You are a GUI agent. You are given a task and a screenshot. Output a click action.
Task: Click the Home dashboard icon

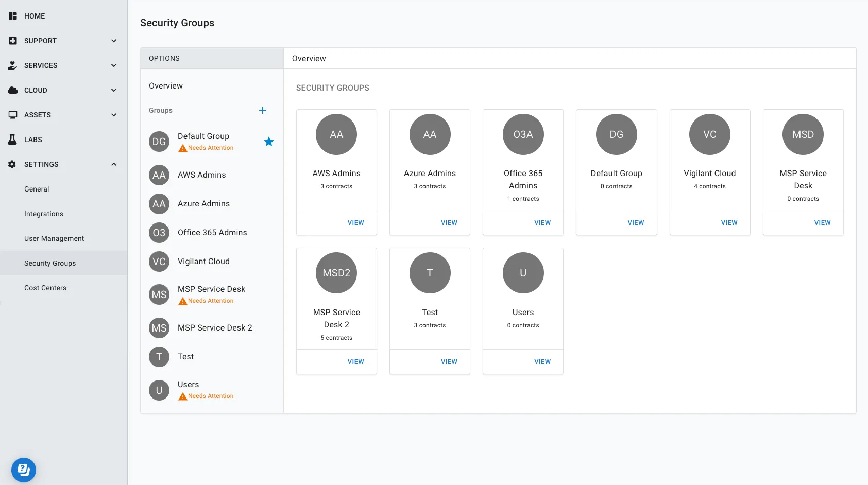[x=13, y=16]
